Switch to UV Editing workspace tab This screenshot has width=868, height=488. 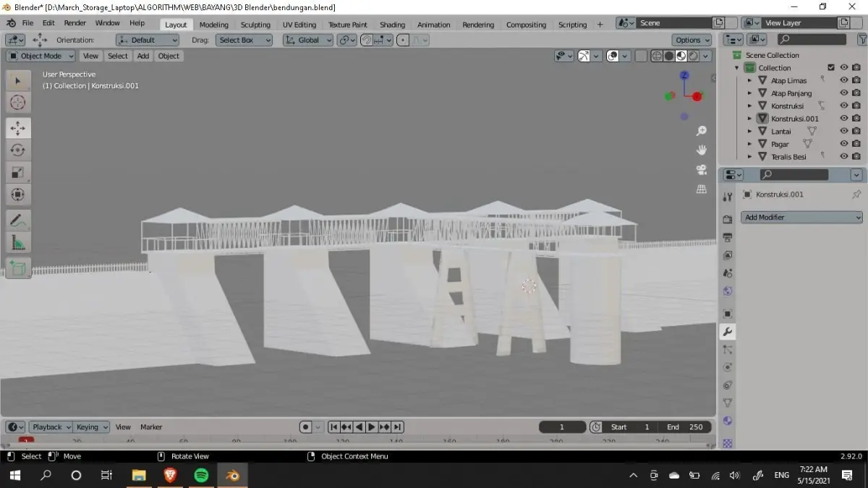pyautogui.click(x=299, y=25)
